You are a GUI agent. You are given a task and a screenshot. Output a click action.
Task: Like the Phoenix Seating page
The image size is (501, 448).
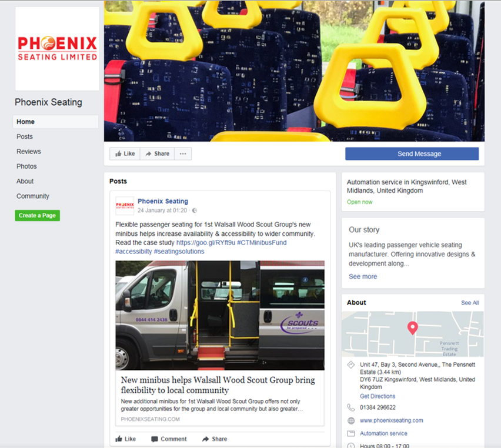(x=125, y=153)
